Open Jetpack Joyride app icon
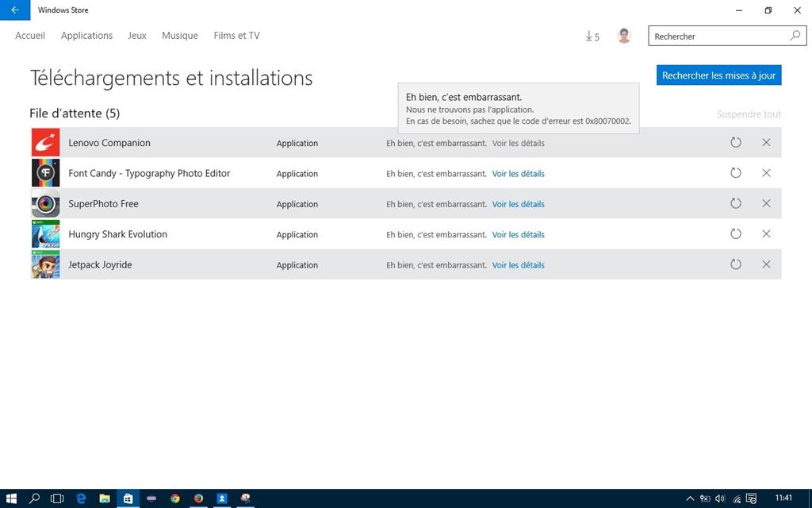The height and width of the screenshot is (508, 812). point(45,265)
